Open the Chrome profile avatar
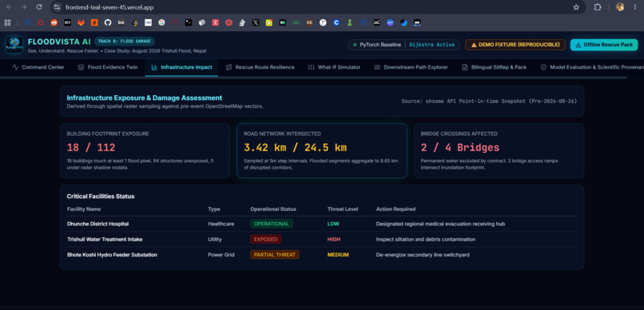This screenshot has width=644, height=310. click(620, 7)
